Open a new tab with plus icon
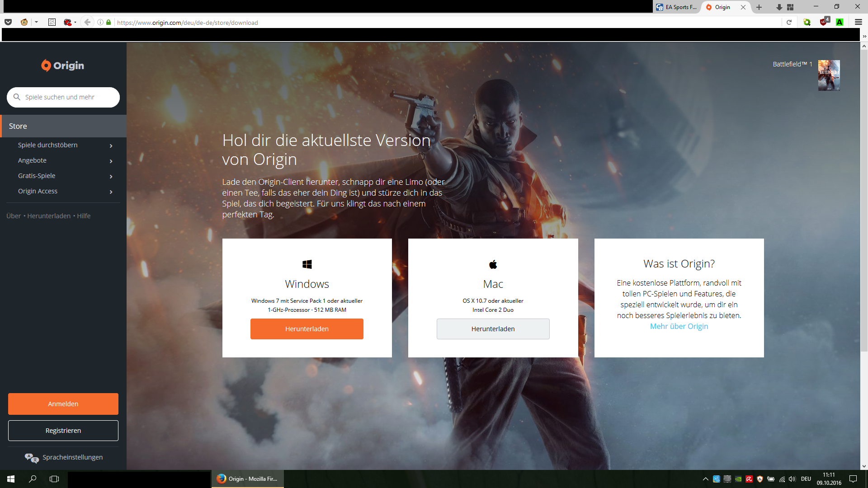868x488 pixels. click(759, 7)
